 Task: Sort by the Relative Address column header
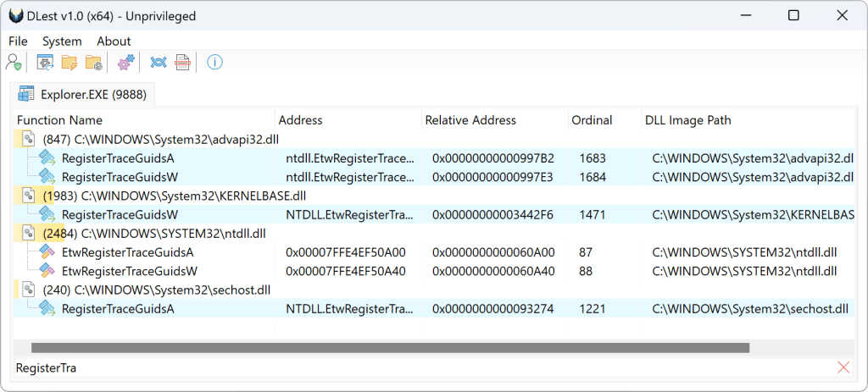(474, 120)
